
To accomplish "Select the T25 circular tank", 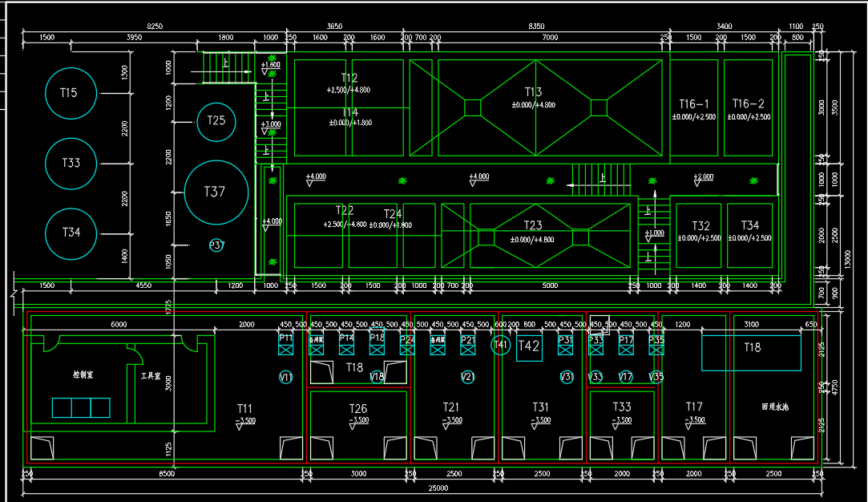I will point(216,121).
